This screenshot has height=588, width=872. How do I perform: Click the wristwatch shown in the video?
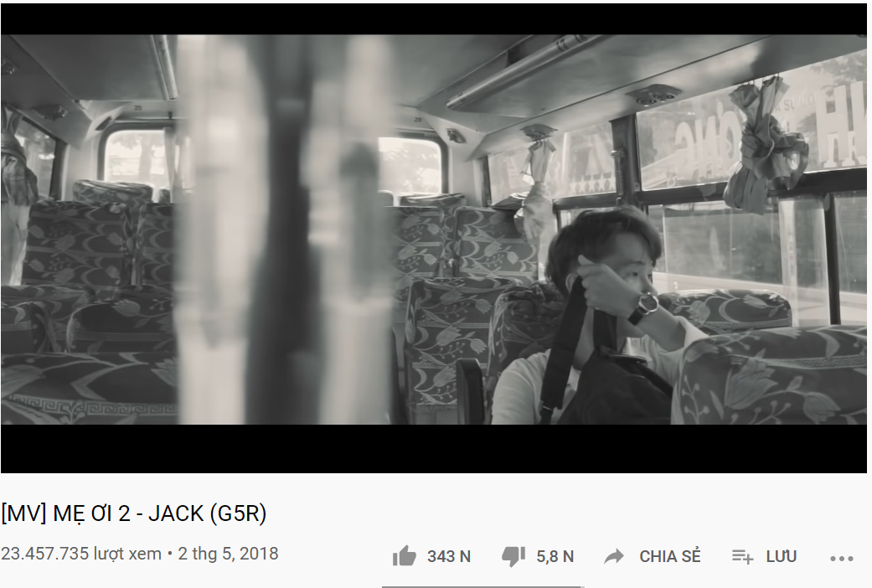click(645, 307)
